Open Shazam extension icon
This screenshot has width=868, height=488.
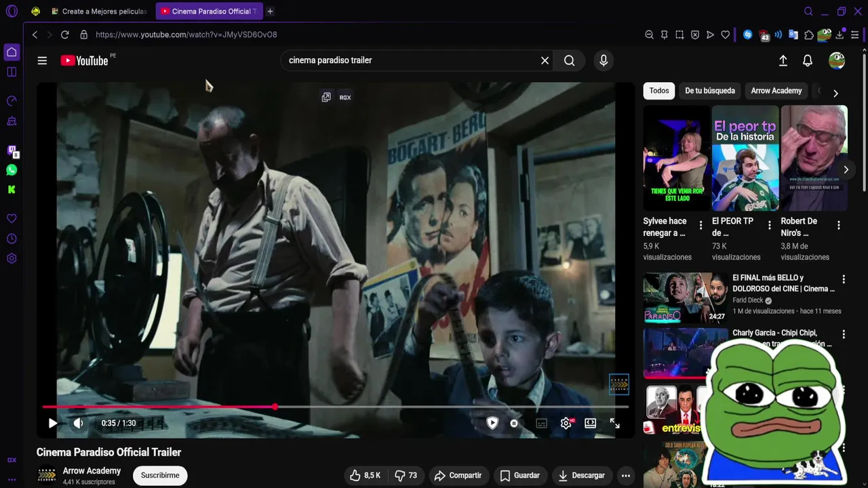(747, 35)
